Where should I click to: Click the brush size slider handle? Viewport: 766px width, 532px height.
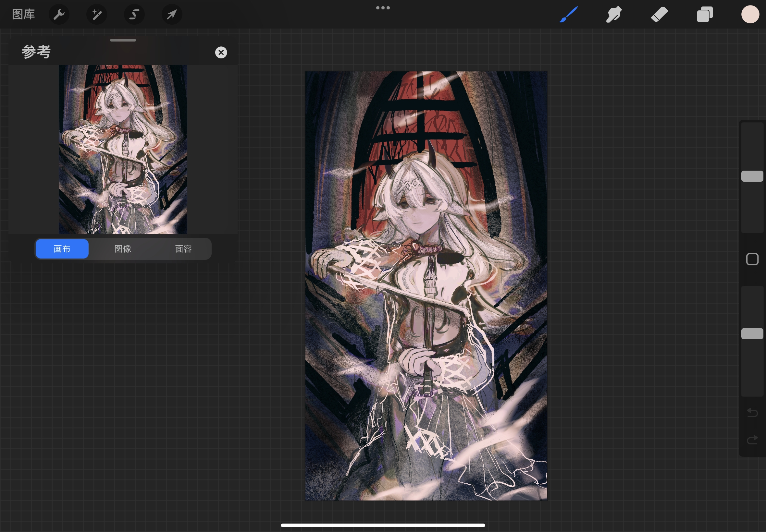(x=752, y=176)
